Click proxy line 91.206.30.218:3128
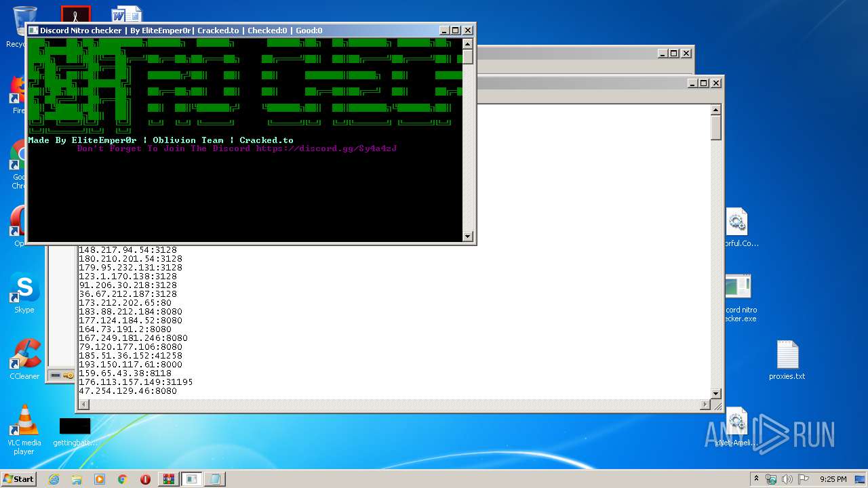Image resolution: width=868 pixels, height=488 pixels. (127, 285)
